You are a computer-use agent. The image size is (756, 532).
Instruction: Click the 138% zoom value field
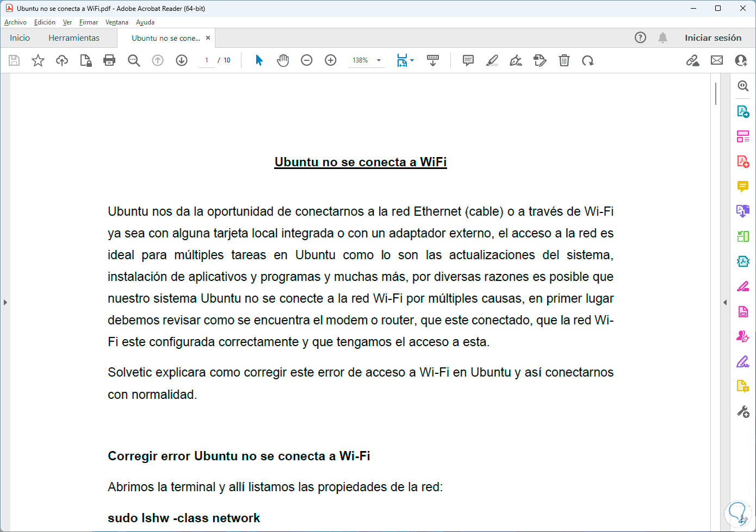pos(360,60)
